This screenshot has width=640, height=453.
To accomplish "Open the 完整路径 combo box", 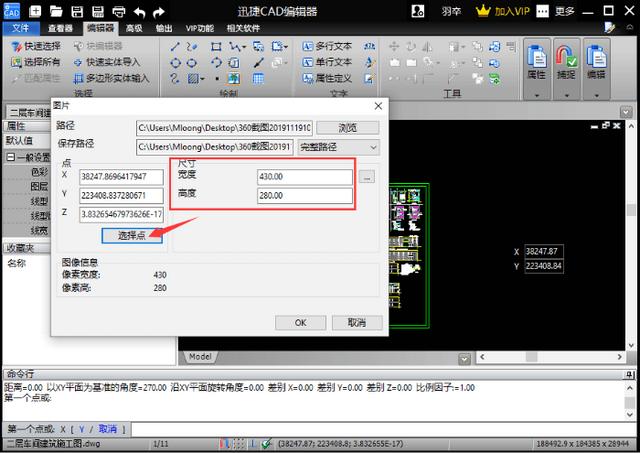I will pos(338,147).
